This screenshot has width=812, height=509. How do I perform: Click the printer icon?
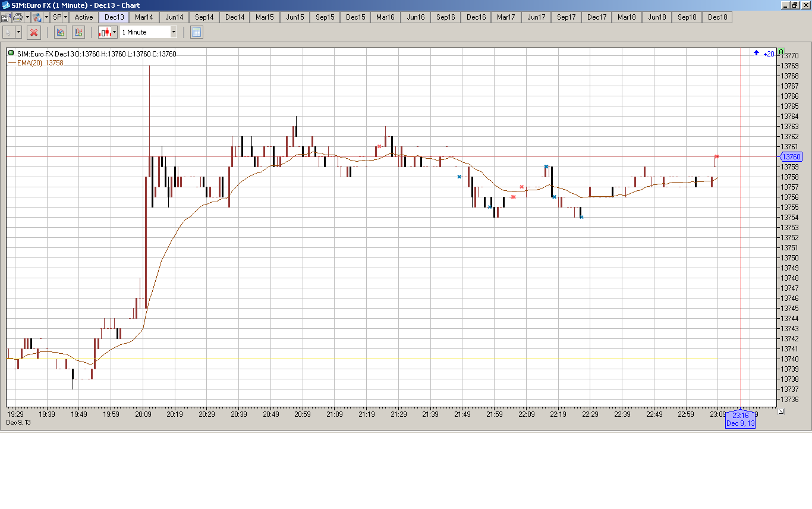point(18,17)
